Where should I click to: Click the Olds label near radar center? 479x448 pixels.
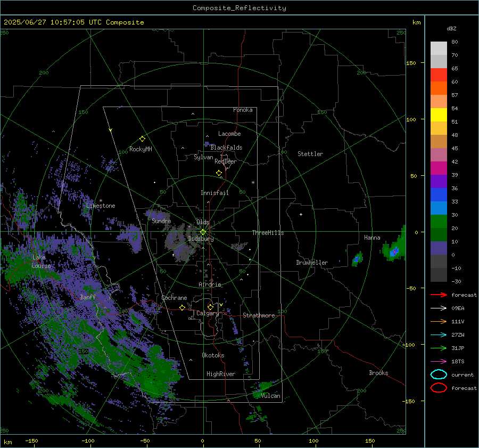pos(203,222)
